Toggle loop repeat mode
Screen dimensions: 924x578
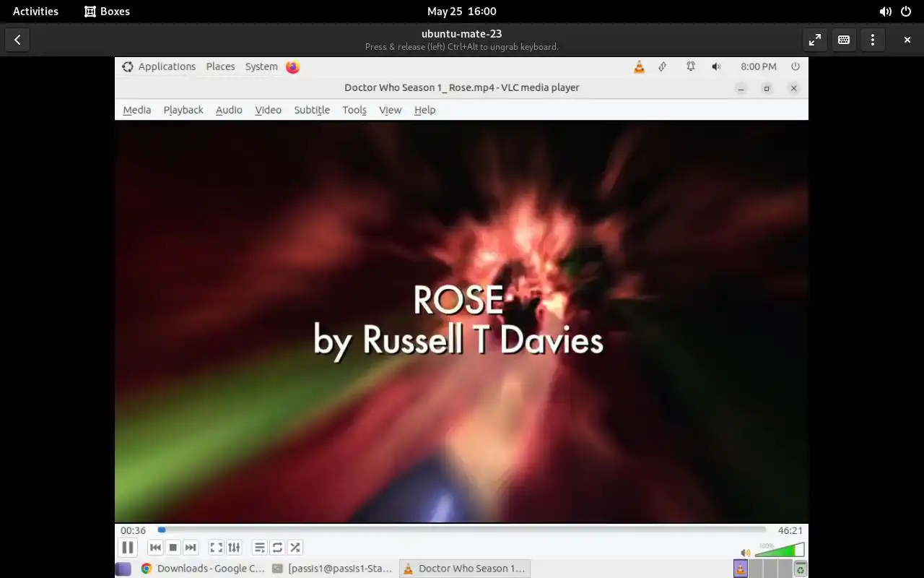click(277, 548)
